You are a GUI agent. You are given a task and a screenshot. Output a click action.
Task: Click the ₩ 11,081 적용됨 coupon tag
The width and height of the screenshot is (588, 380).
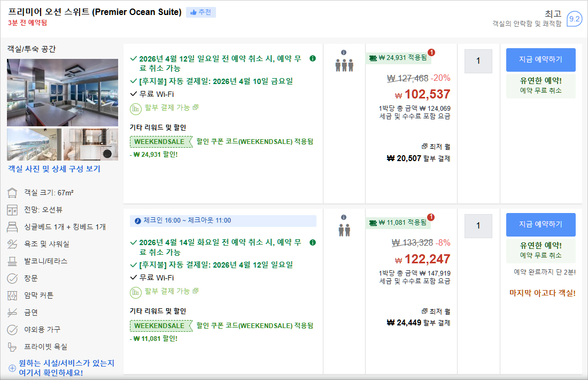click(398, 222)
